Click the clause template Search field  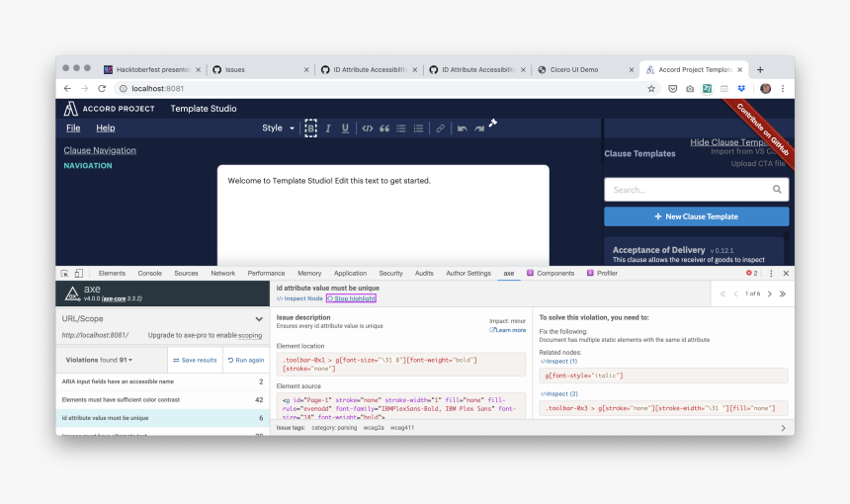(688, 190)
